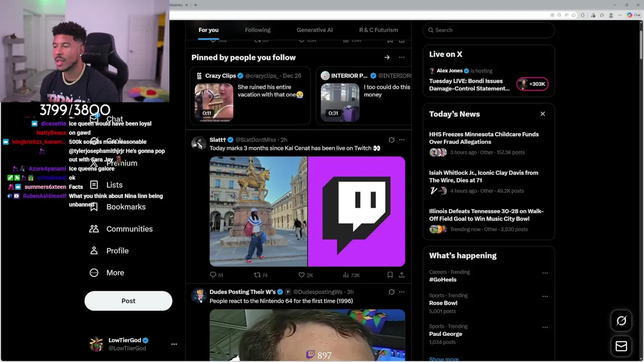Click the zoom magnifier icon in address bar
This screenshot has height=362, width=644.
point(559,15)
